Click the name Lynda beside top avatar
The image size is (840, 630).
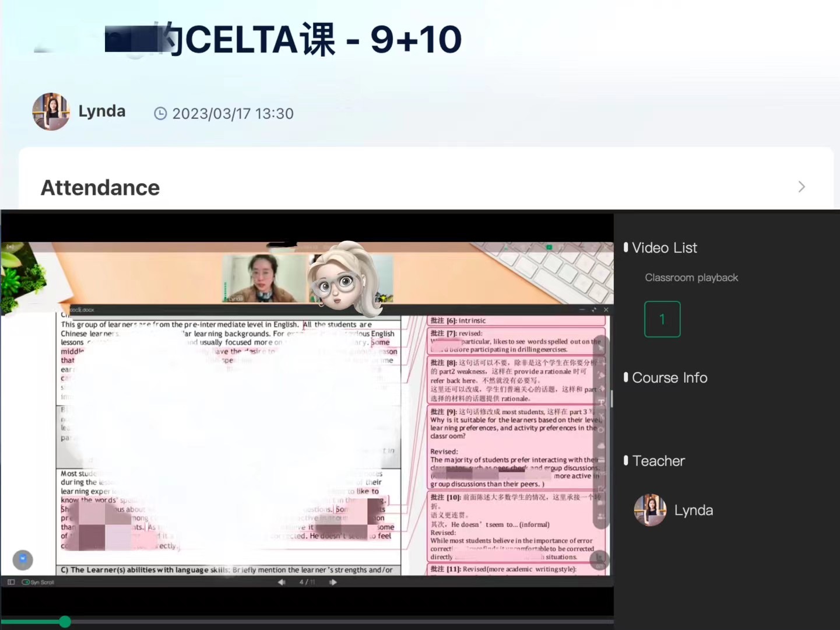102,111
